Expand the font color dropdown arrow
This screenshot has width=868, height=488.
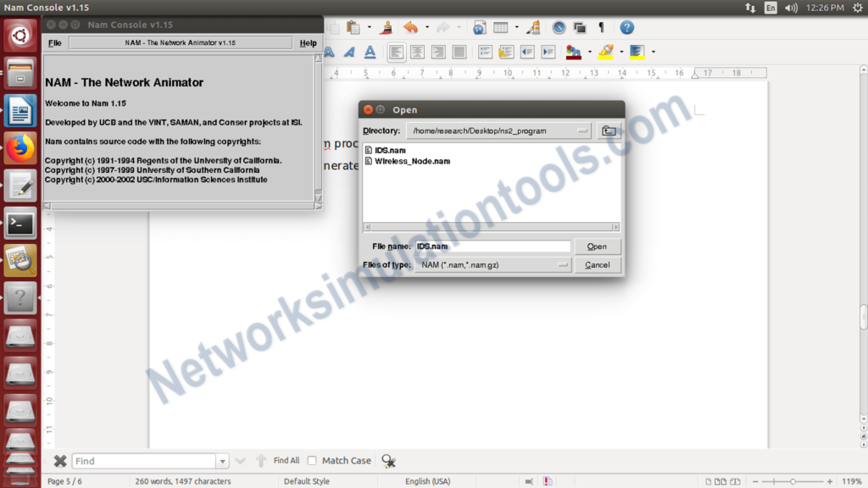click(589, 52)
